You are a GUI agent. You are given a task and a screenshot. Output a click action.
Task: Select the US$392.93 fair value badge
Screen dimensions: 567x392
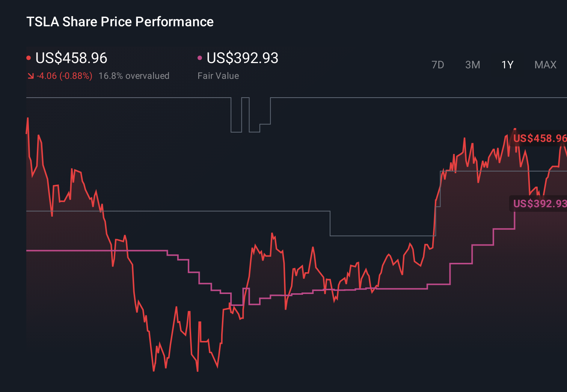coord(539,204)
